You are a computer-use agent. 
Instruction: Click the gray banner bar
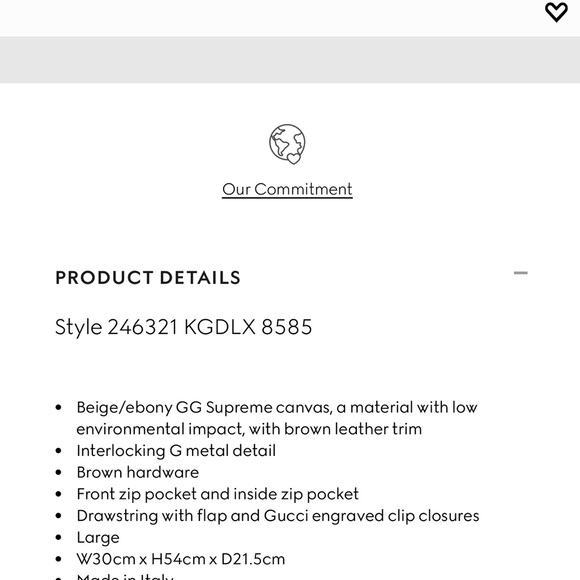[290, 60]
